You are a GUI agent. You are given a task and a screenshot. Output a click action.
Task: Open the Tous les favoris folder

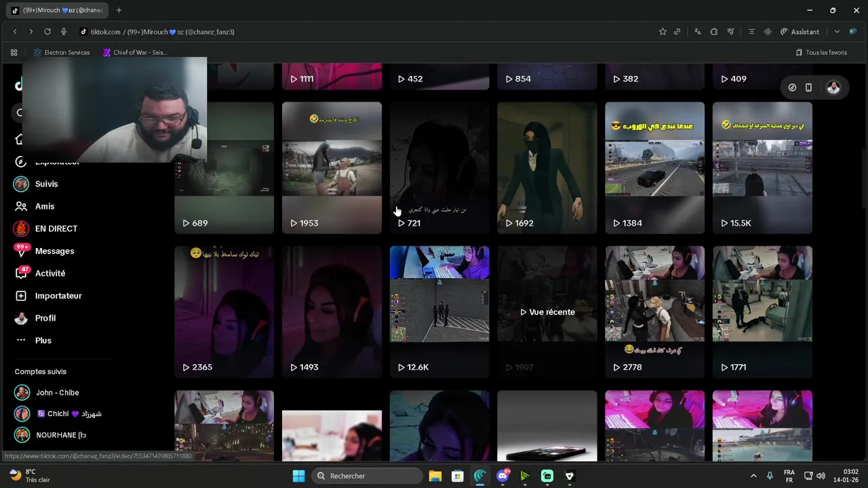pos(821,52)
